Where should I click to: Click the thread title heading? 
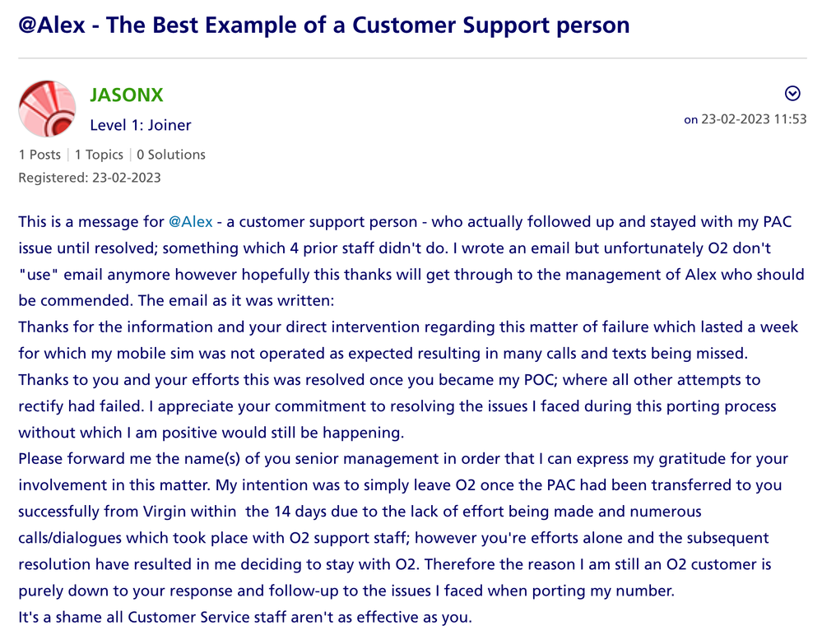323,25
